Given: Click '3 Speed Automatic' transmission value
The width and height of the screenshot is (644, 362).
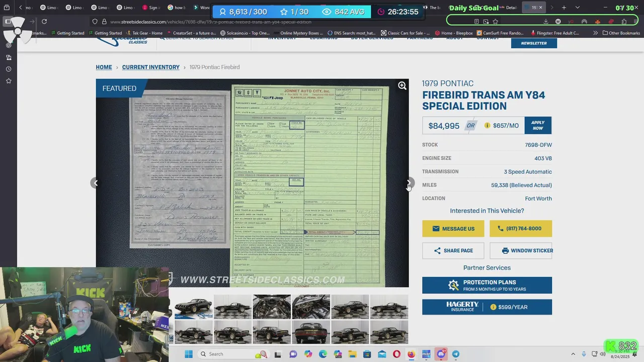Looking at the screenshot, I should pyautogui.click(x=528, y=172).
